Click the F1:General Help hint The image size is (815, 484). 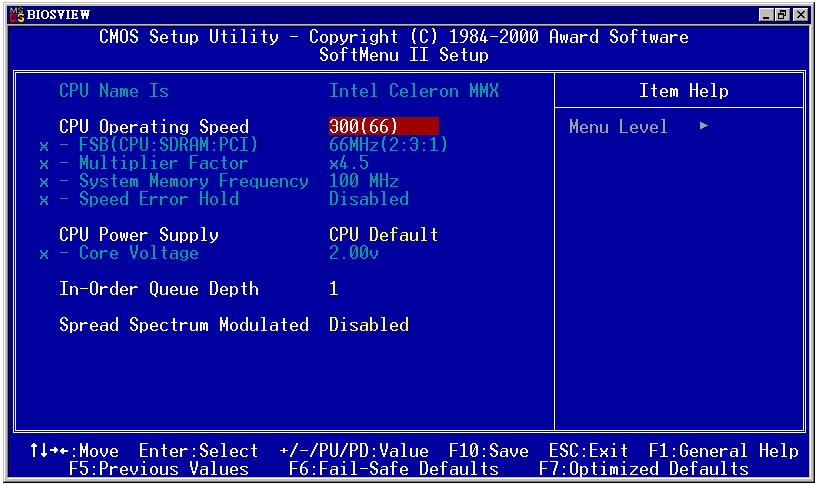tap(724, 451)
